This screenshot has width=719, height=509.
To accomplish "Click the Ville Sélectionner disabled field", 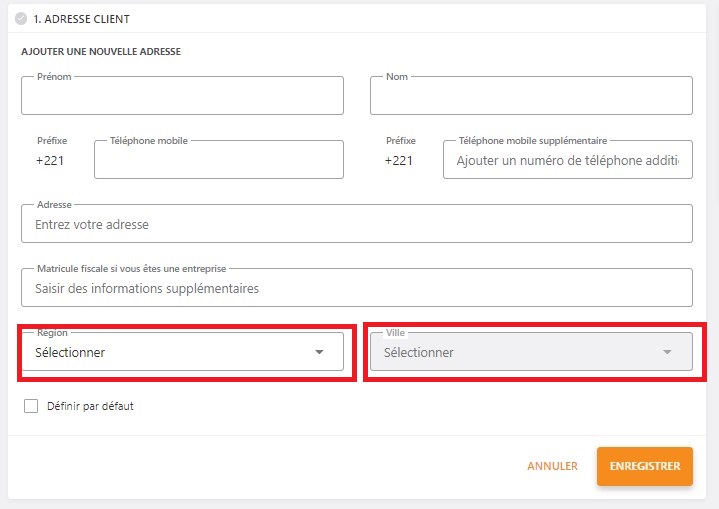I will 531,352.
